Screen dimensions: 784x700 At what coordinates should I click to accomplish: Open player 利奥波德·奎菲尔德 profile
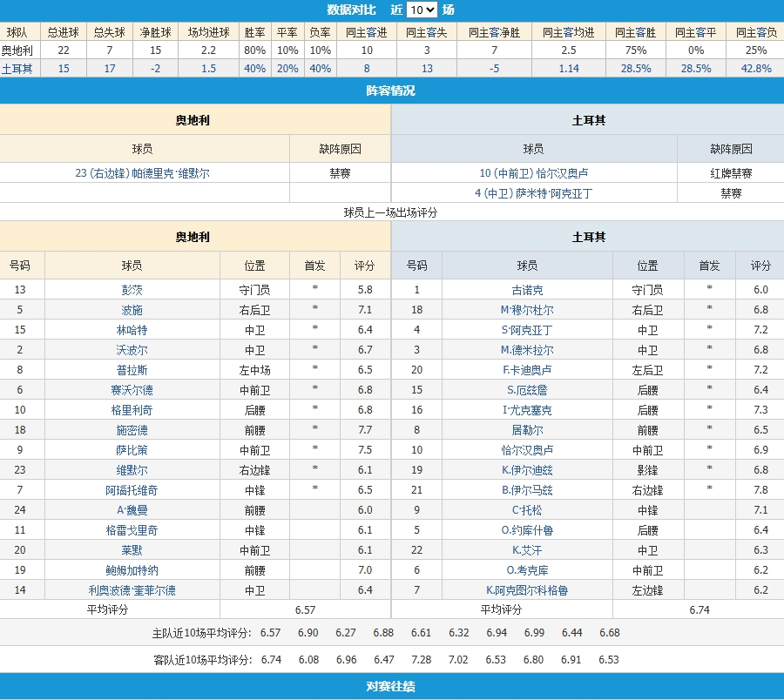coord(132,590)
